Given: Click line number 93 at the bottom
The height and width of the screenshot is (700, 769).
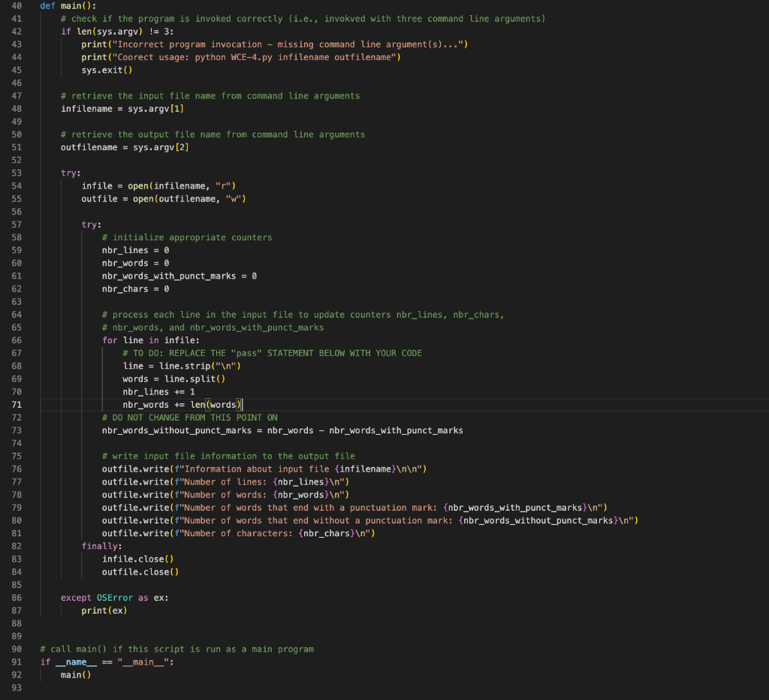Looking at the screenshot, I should (17, 687).
